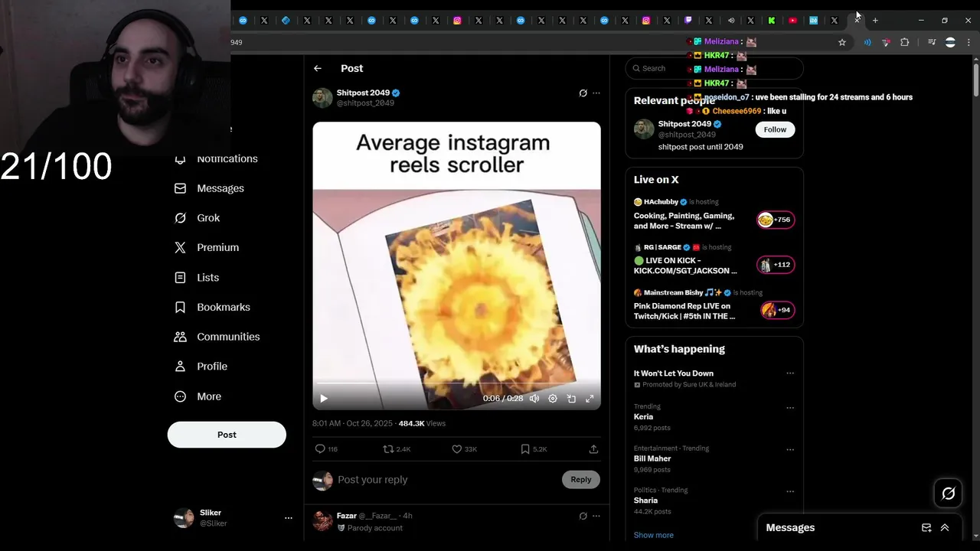
Task: Click the white Post button
Action: tap(227, 435)
